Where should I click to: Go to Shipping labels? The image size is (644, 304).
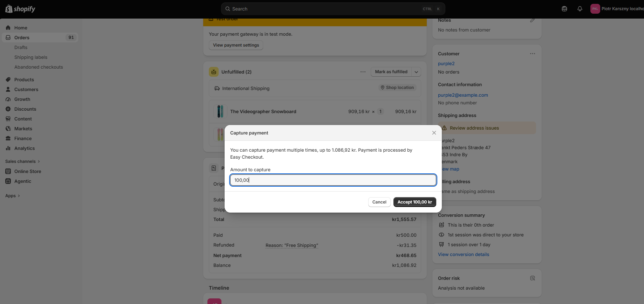point(31,57)
